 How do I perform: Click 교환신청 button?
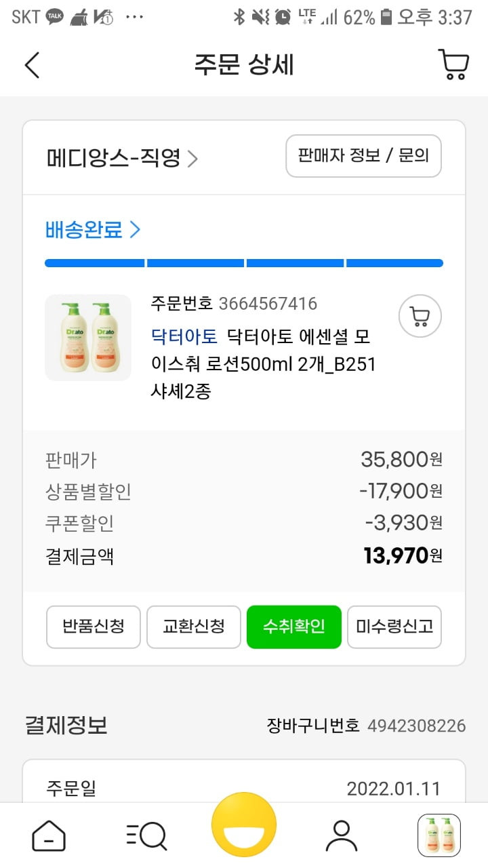(x=194, y=627)
